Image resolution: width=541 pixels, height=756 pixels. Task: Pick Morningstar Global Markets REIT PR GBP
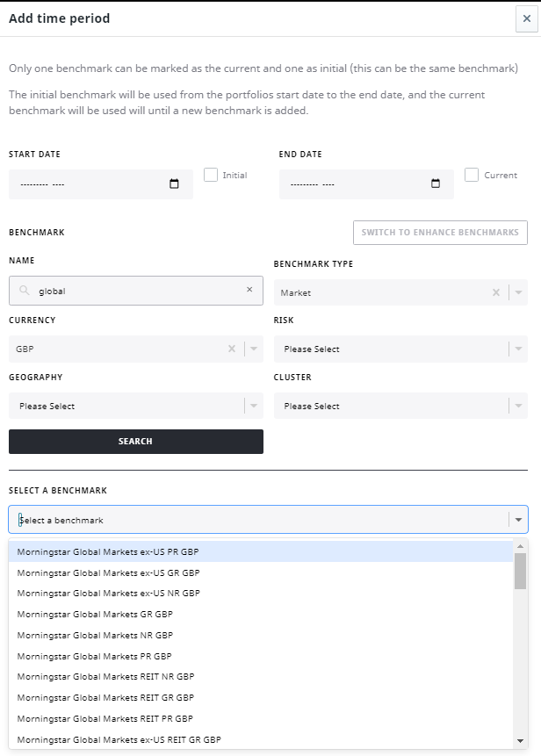coord(260,719)
